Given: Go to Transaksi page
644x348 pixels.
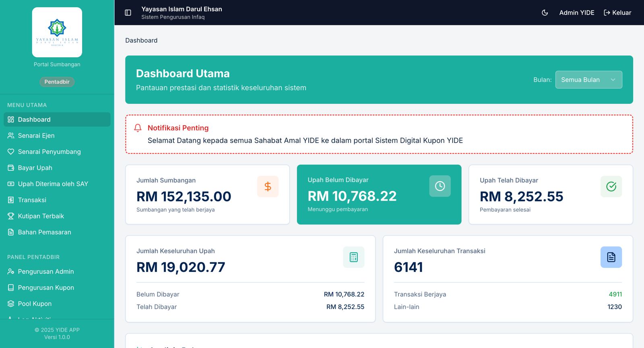Looking at the screenshot, I should pos(57,200).
